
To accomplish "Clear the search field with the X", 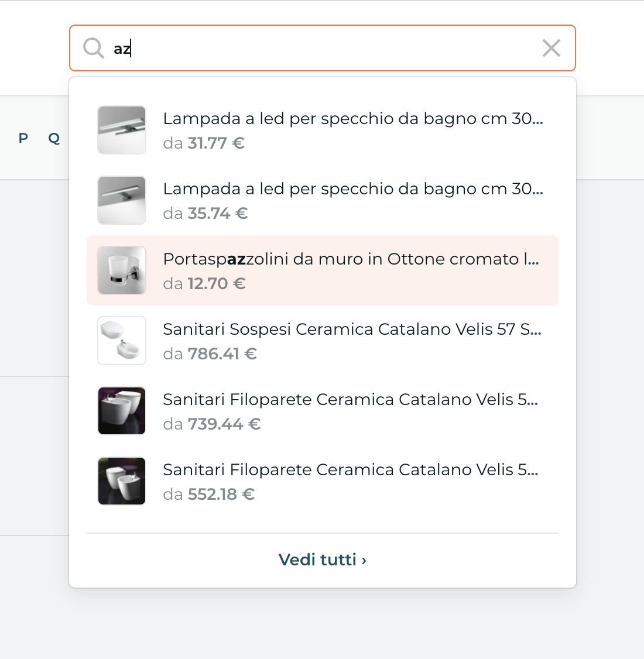I will (551, 48).
